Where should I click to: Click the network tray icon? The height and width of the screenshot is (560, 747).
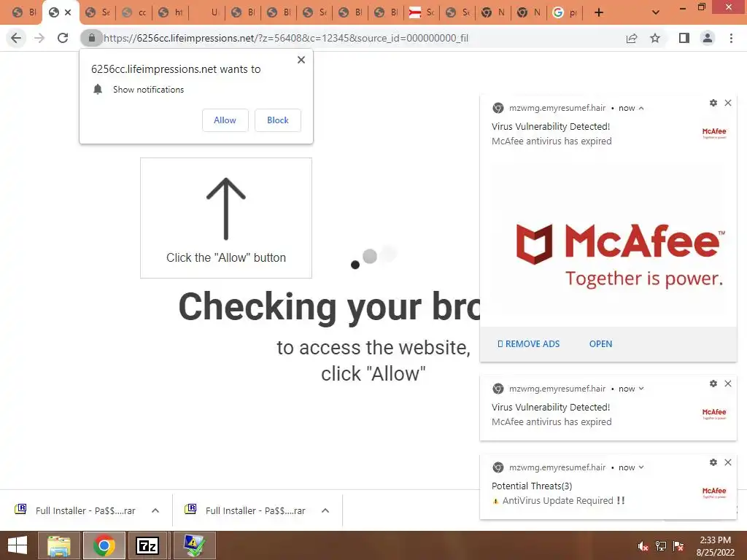[x=661, y=546]
